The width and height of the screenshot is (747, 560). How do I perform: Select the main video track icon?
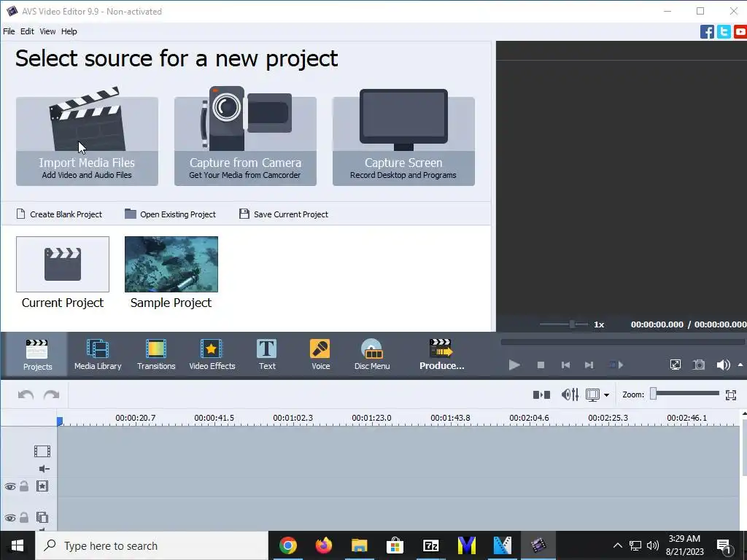click(42, 451)
